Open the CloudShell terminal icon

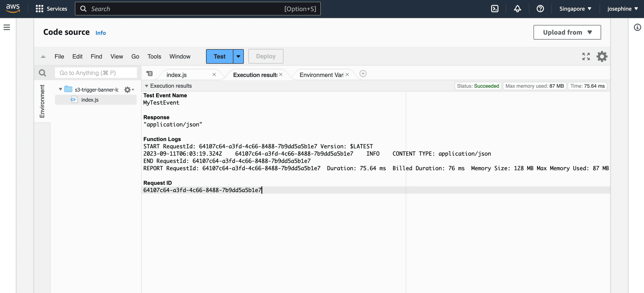[x=495, y=9]
